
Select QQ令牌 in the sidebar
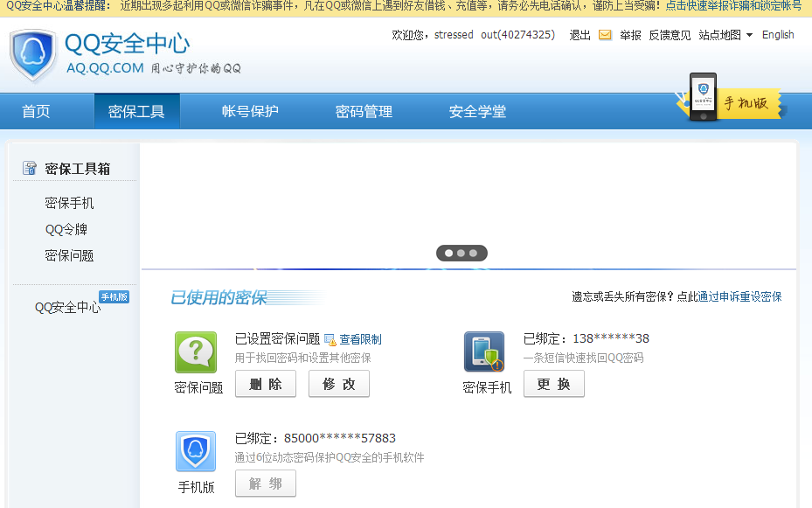[x=66, y=229]
